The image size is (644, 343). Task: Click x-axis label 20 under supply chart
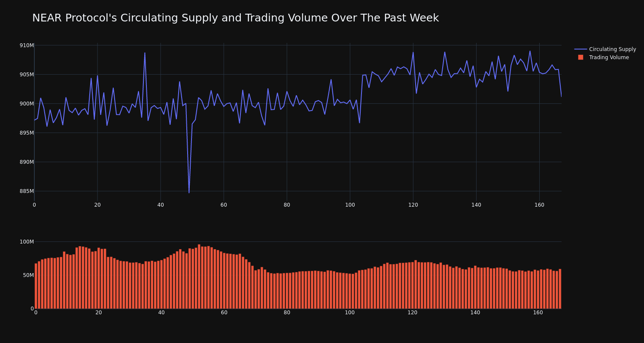97,205
